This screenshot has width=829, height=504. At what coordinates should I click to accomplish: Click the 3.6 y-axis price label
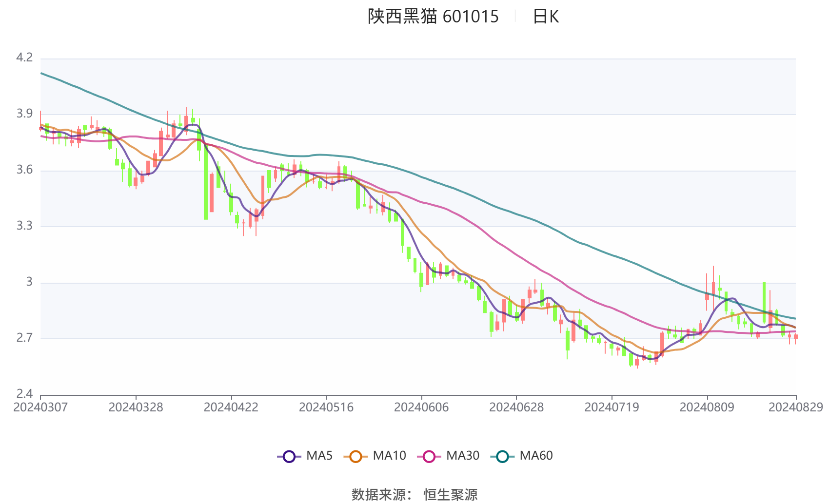coord(24,170)
